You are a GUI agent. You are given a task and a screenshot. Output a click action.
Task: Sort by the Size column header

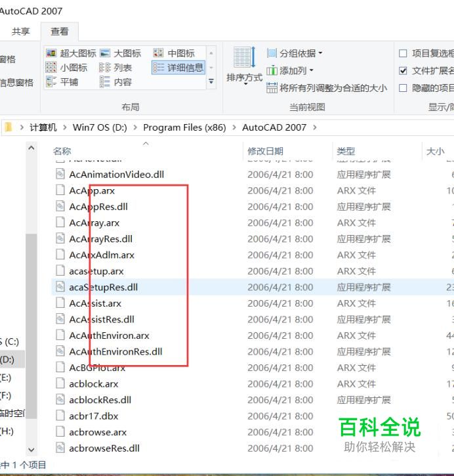(435, 151)
